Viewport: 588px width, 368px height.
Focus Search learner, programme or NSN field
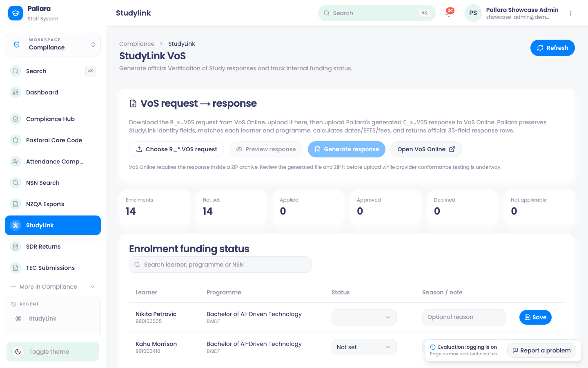(220, 265)
